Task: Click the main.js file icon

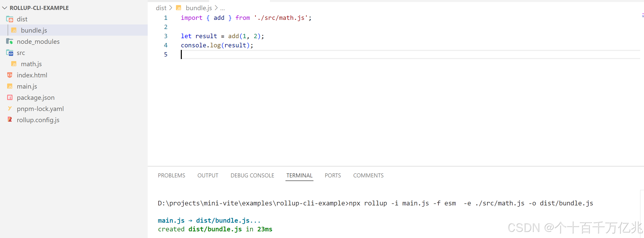Action: click(10, 86)
